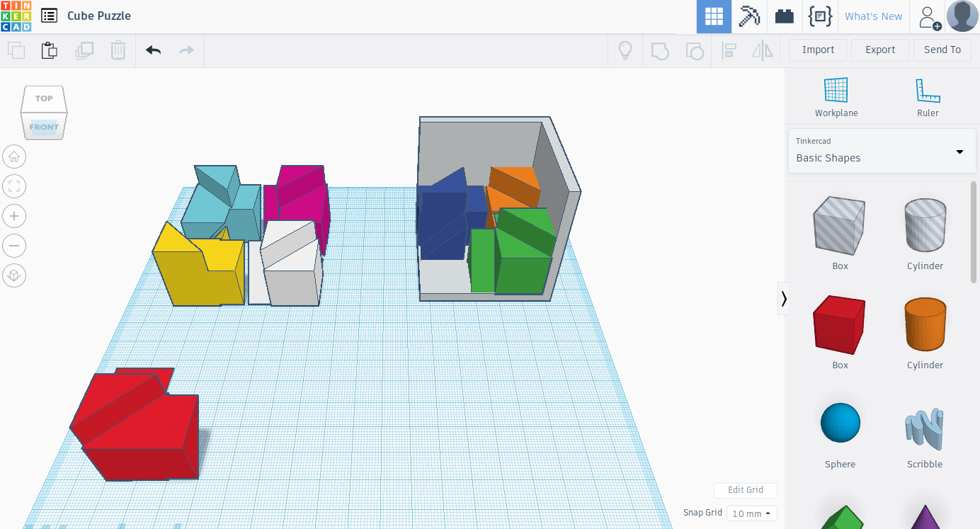The width and height of the screenshot is (980, 529).
Task: Undo the last action
Action: click(x=153, y=50)
